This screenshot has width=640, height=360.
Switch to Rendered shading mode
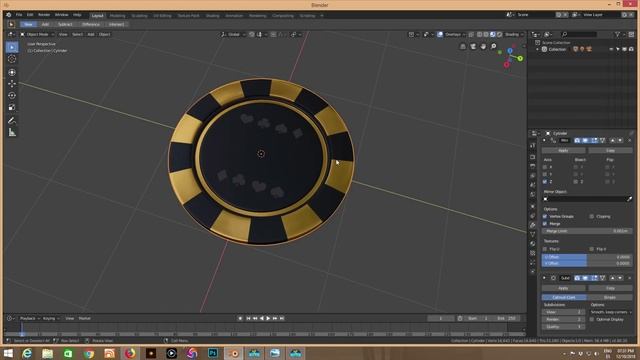(x=499, y=35)
